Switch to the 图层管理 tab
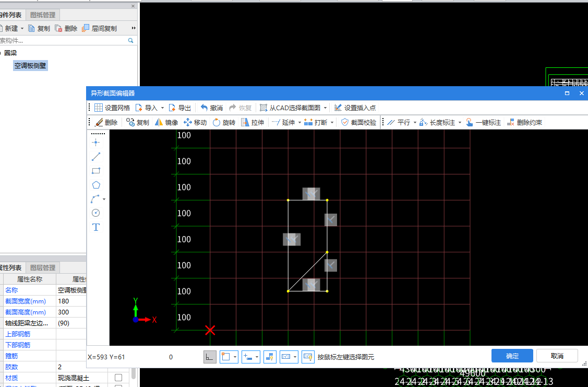This screenshot has height=387, width=588. pyautogui.click(x=43, y=267)
